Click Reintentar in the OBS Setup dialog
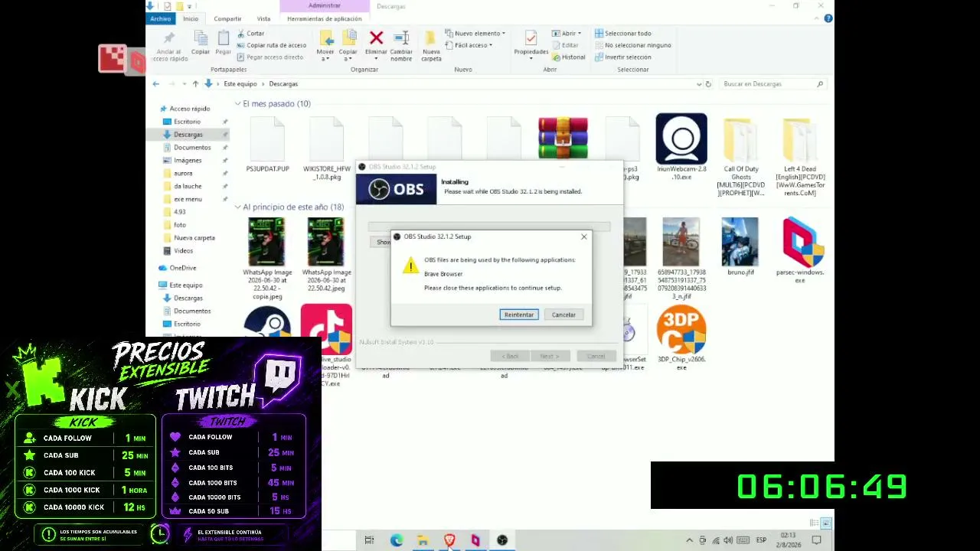Viewport: 980px width, 551px height. 518,315
